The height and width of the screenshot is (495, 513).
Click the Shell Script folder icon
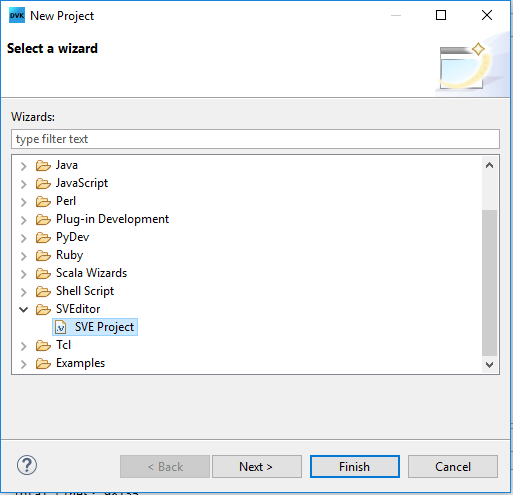tap(43, 292)
